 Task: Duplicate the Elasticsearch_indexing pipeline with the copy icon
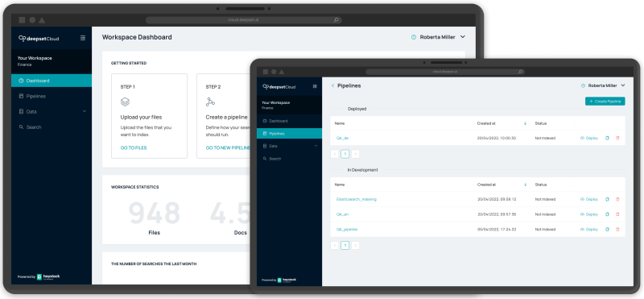tap(607, 199)
